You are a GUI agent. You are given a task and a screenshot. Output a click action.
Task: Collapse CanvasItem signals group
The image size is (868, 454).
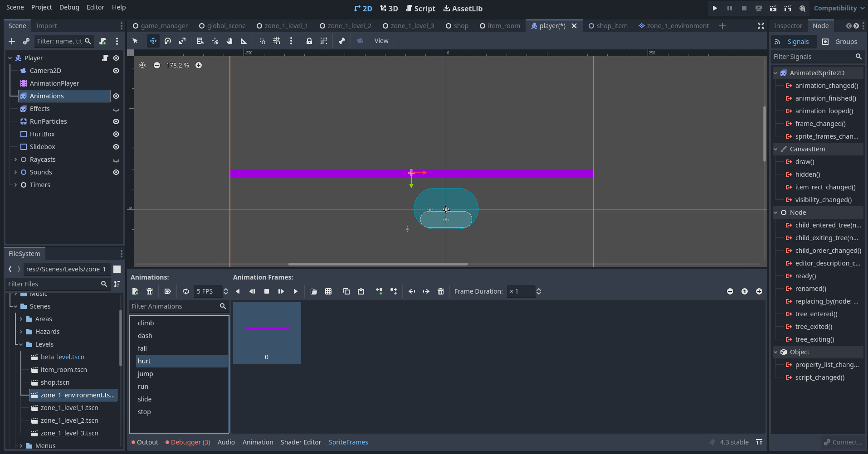click(x=775, y=149)
